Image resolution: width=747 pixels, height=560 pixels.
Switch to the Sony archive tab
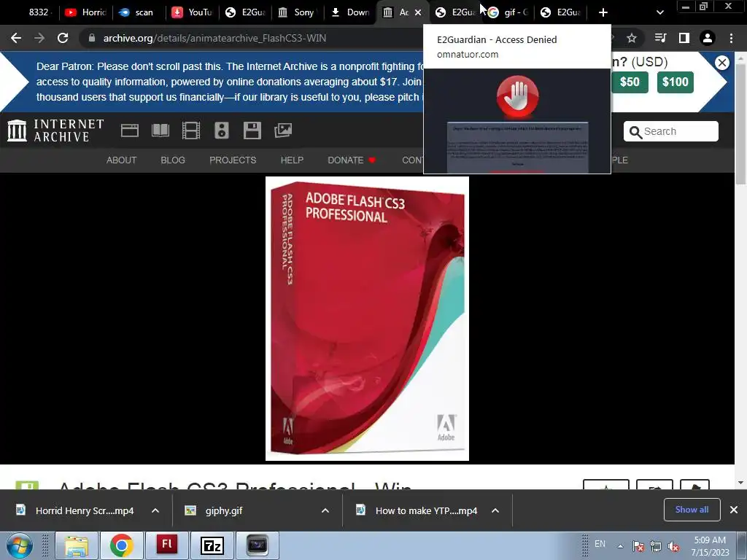[x=296, y=12]
